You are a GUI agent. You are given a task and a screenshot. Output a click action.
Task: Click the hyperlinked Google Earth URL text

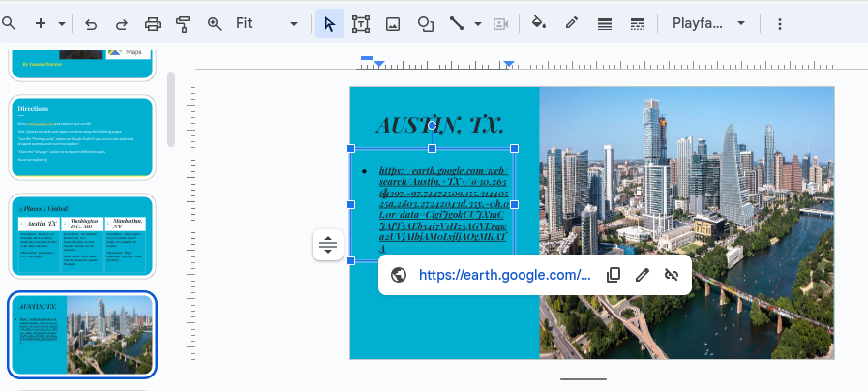[443, 209]
